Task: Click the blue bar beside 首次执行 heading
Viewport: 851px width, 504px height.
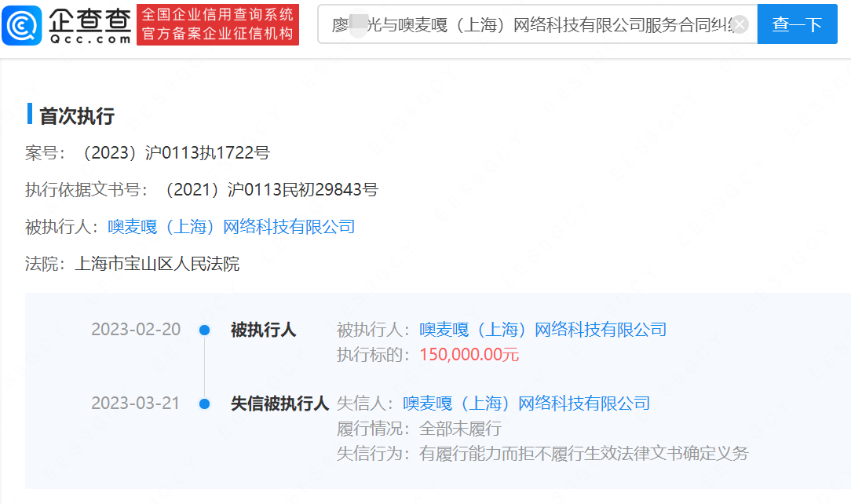Action: coord(30,115)
